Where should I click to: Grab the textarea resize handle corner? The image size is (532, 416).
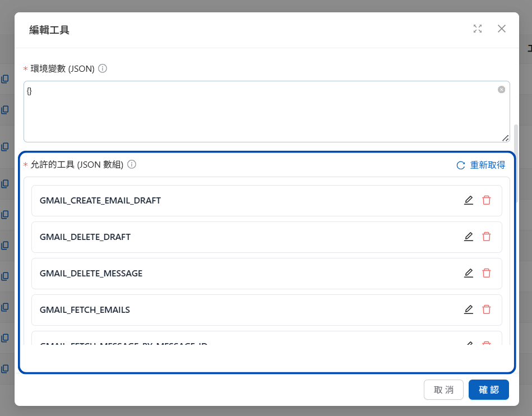click(x=505, y=138)
